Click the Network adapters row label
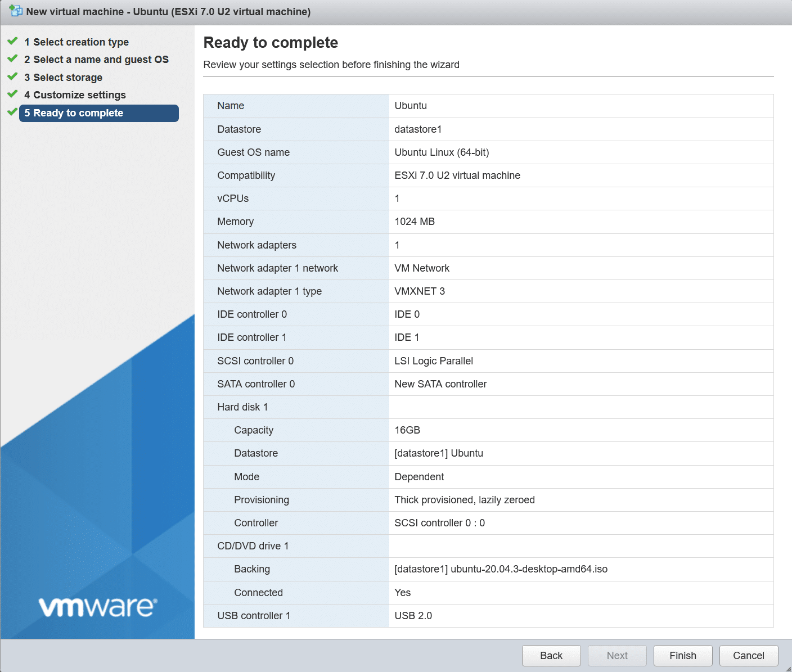The height and width of the screenshot is (672, 792). pyautogui.click(x=256, y=245)
